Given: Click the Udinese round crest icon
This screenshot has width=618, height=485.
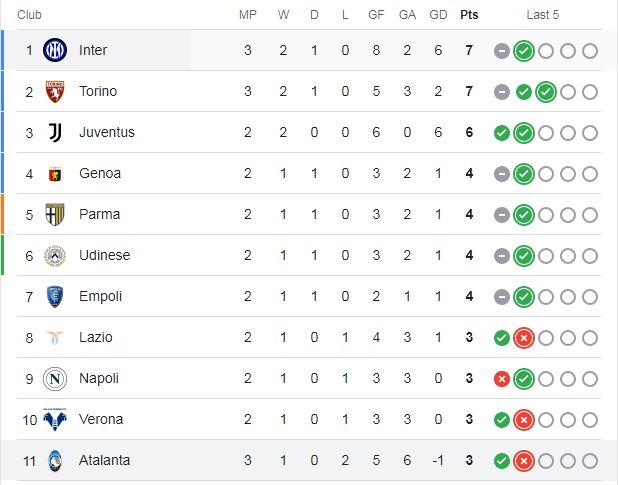Looking at the screenshot, I should [x=55, y=256].
